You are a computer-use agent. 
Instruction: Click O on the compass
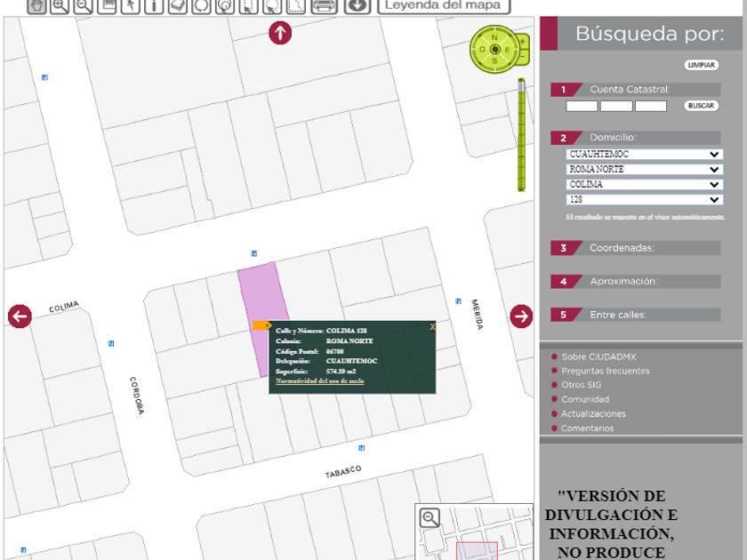tap(482, 50)
